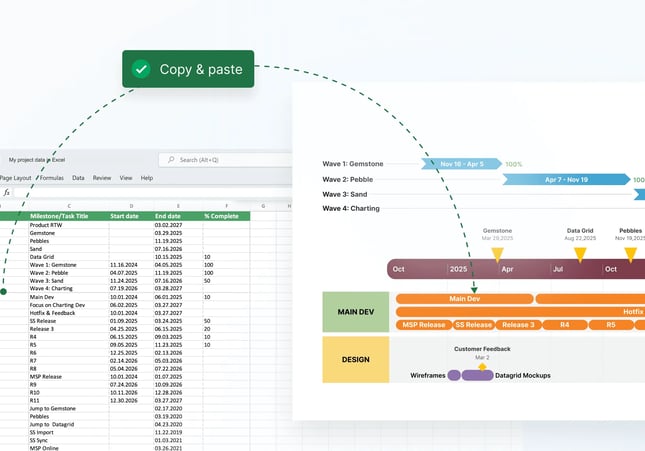Click the Hotfix & Feedback cell
Screen dimensions: 645x451
[69, 313]
